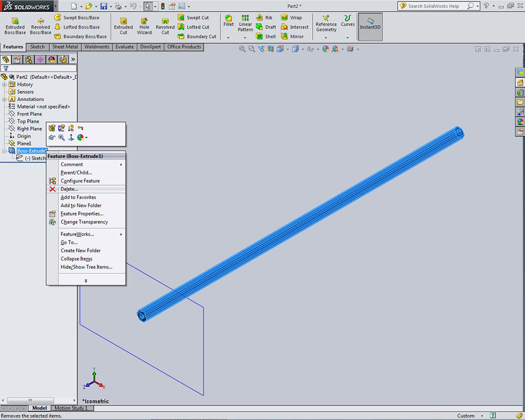Select Front Plane in the feature tree

pos(29,114)
